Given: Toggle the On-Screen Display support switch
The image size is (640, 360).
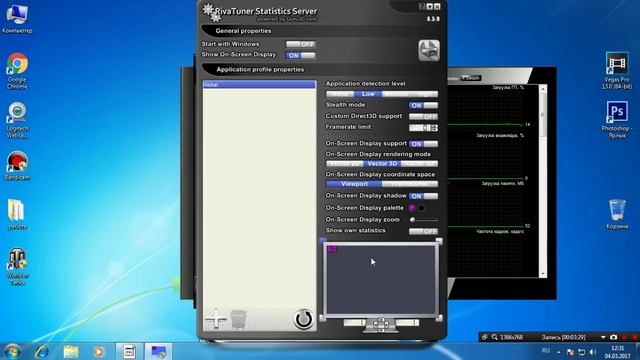Looking at the screenshot, I should click(x=423, y=144).
